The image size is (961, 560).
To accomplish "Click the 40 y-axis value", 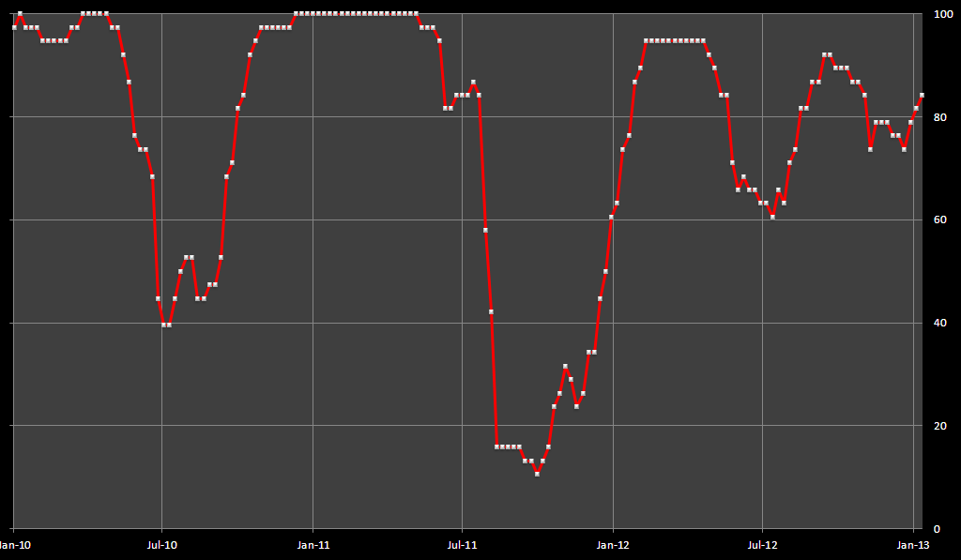I will click(x=940, y=323).
